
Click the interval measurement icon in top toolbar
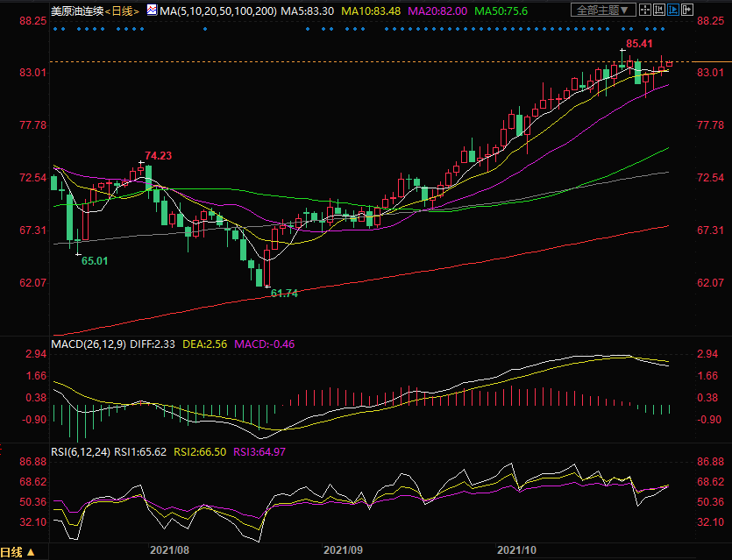tap(661, 11)
